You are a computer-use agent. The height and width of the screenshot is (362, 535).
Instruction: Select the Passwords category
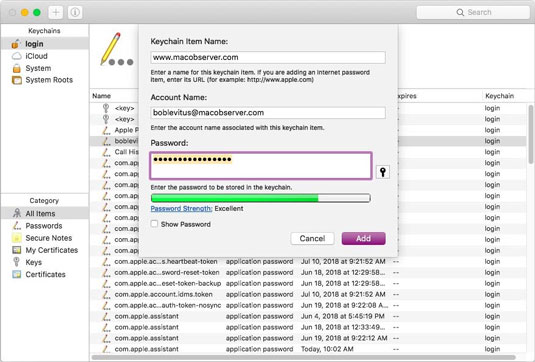(44, 226)
